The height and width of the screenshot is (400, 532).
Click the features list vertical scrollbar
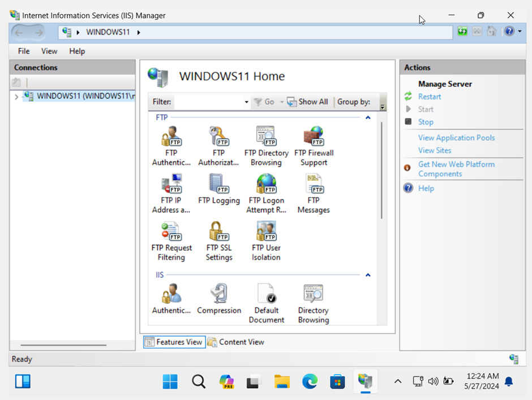[x=381, y=170]
